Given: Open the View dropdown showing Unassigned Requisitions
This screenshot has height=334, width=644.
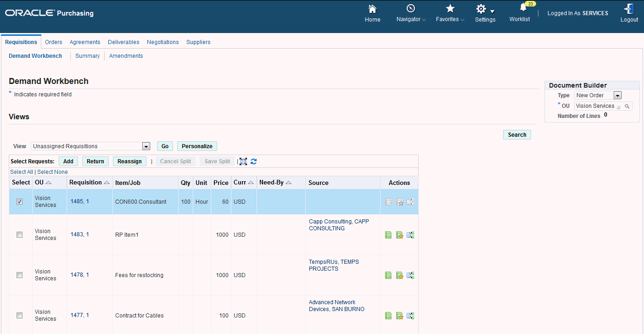Looking at the screenshot, I should click(x=90, y=146).
